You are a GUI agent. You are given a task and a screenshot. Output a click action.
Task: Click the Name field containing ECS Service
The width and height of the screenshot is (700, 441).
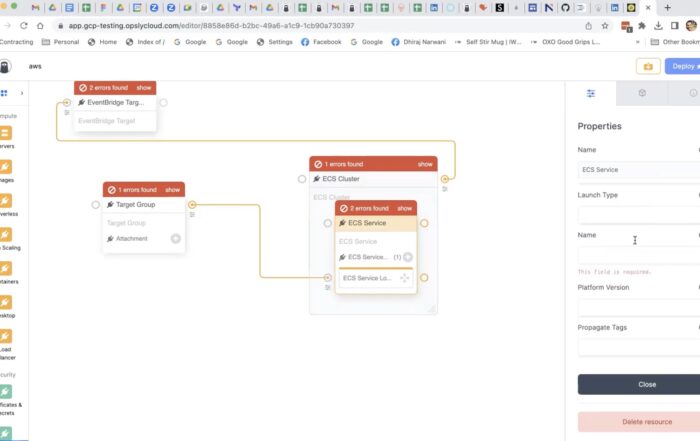point(639,170)
